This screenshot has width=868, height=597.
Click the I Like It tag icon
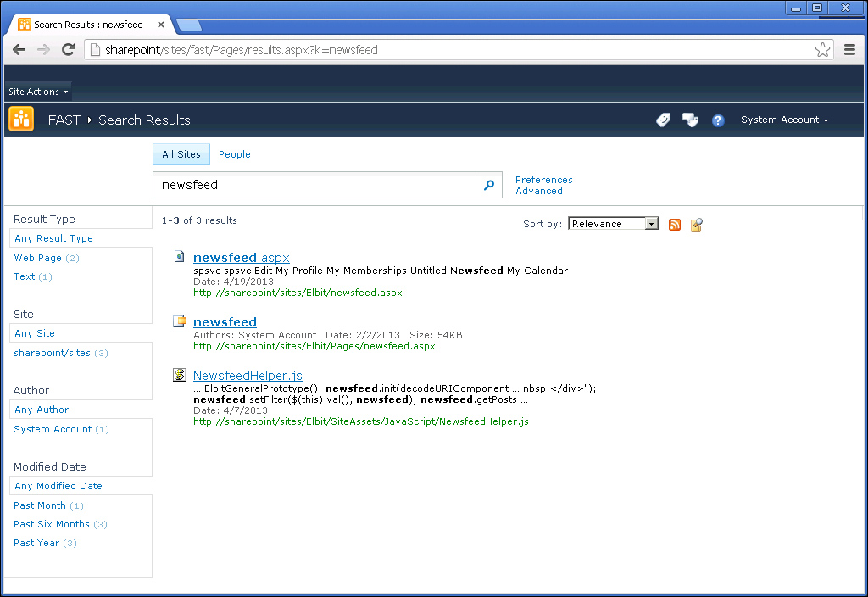tap(663, 120)
